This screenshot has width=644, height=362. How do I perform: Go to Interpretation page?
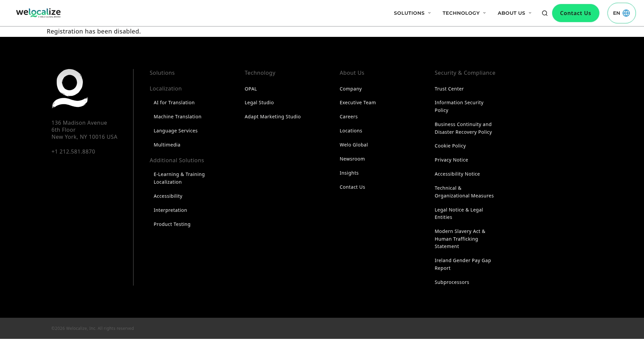[x=170, y=210]
